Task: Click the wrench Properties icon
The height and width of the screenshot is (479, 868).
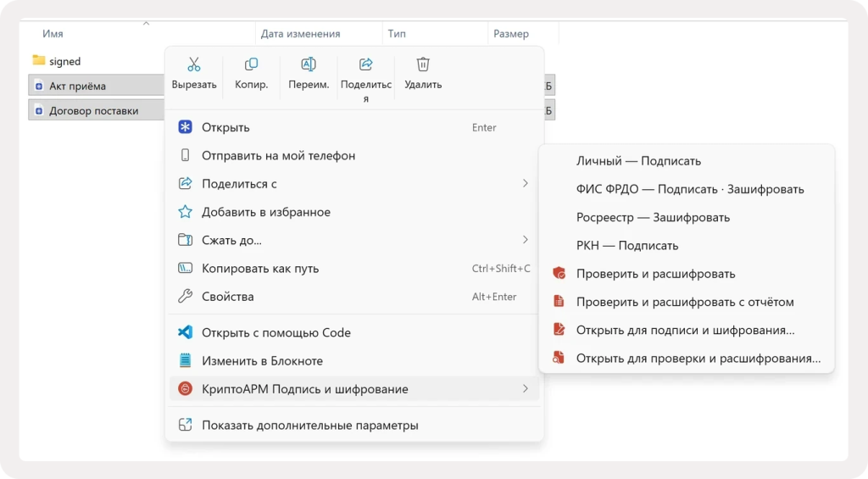Action: [x=185, y=296]
